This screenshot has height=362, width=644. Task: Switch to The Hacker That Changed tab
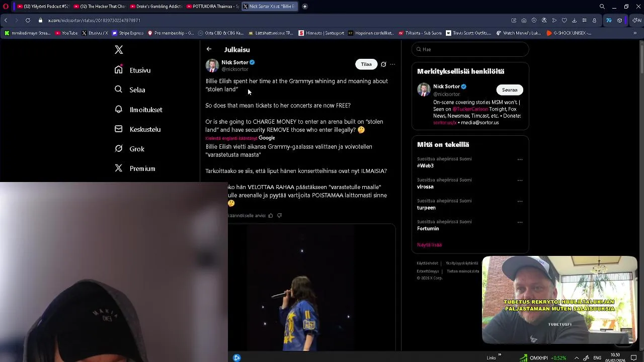[x=99, y=7]
